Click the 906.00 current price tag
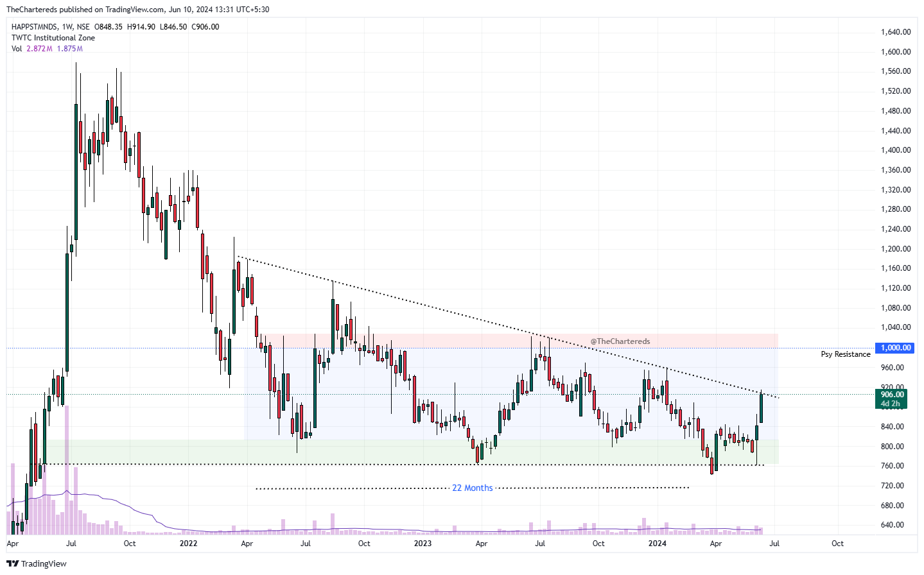 893,395
